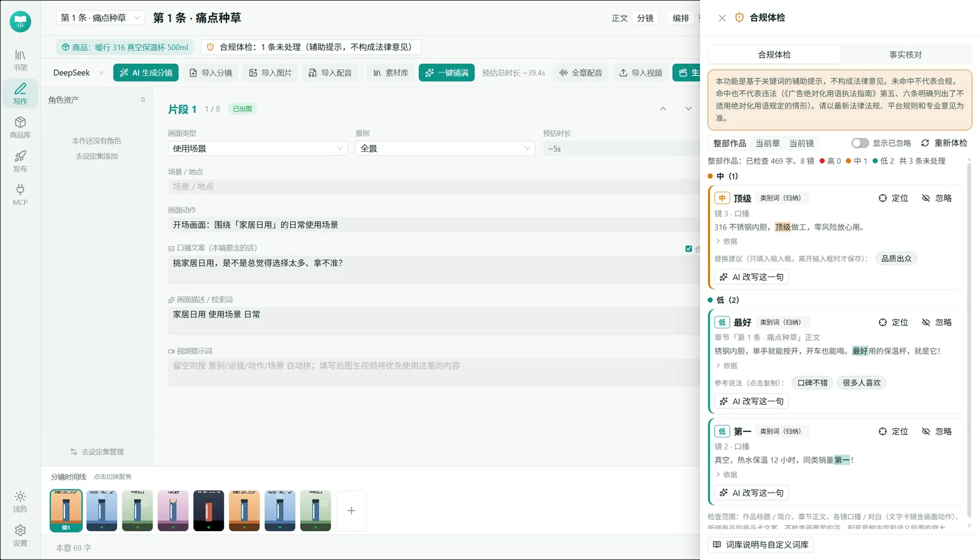Click 忽略 ignore icon for 第一 card
980x560 pixels.
coord(937,431)
